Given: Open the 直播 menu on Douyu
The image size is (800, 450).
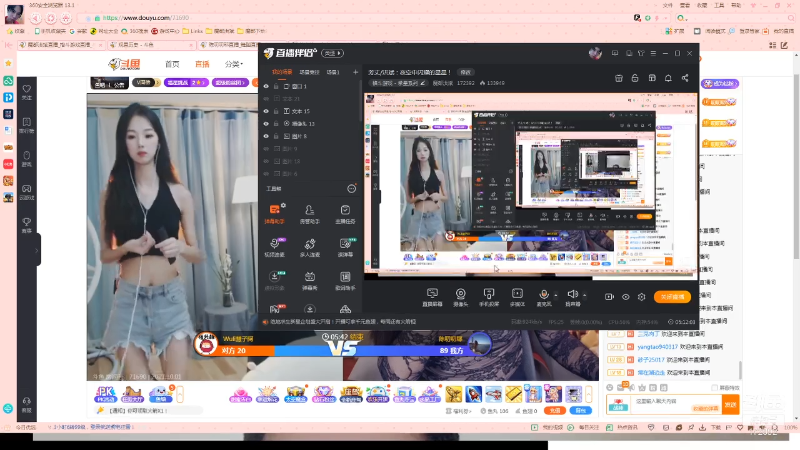Looking at the screenshot, I should (202, 64).
